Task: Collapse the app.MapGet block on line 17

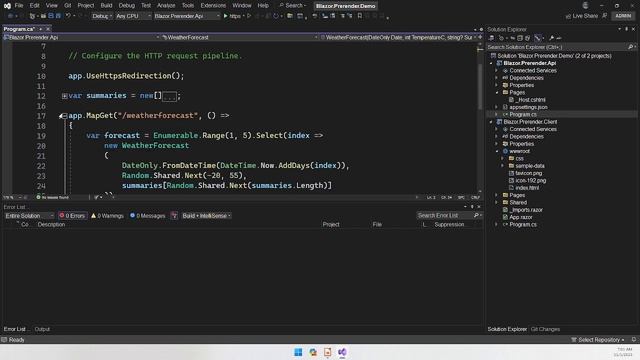Action: pos(64,116)
